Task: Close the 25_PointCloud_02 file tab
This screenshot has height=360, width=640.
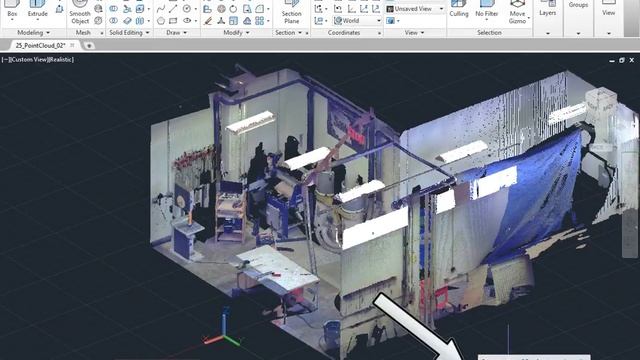Action: click(72, 45)
